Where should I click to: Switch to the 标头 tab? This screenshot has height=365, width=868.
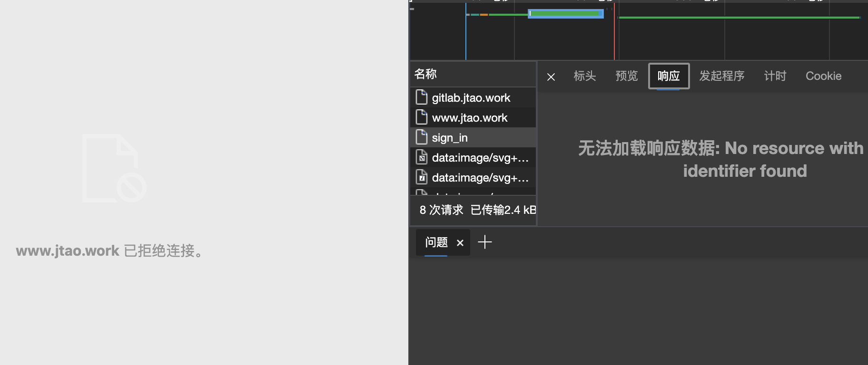coord(584,76)
